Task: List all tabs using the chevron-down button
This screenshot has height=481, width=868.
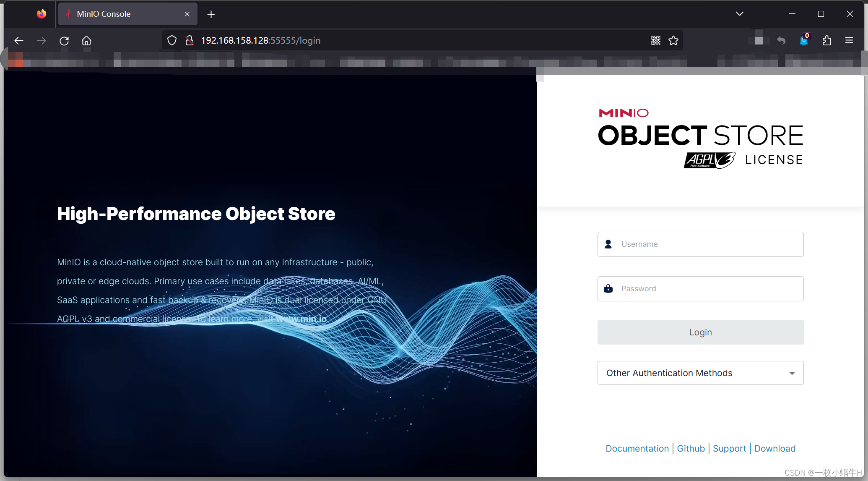Action: coord(740,14)
